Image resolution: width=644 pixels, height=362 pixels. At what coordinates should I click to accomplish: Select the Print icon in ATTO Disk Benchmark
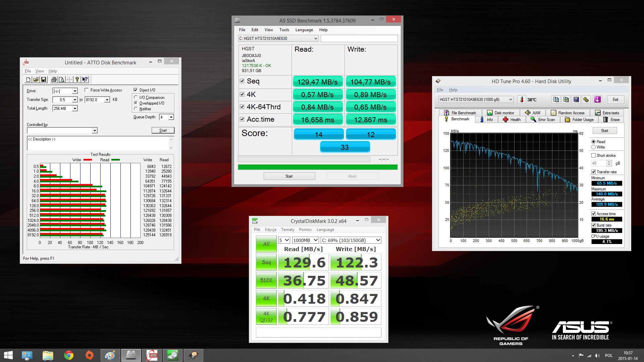(53, 79)
